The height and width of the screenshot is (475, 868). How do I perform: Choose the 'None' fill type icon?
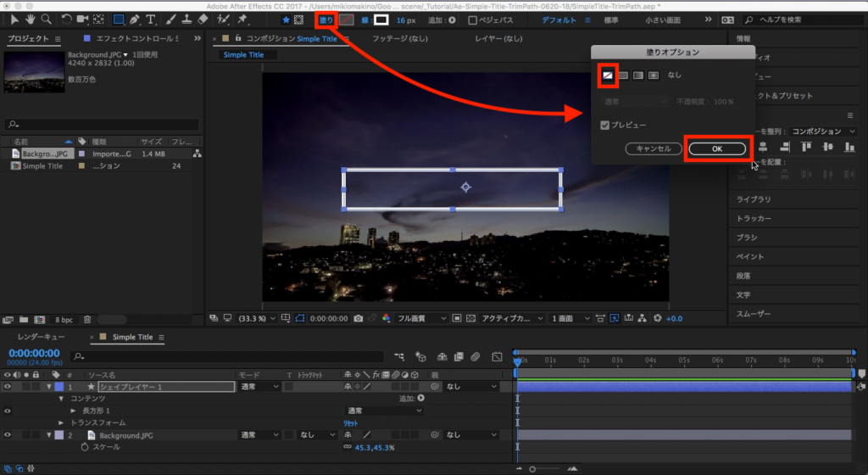[608, 75]
